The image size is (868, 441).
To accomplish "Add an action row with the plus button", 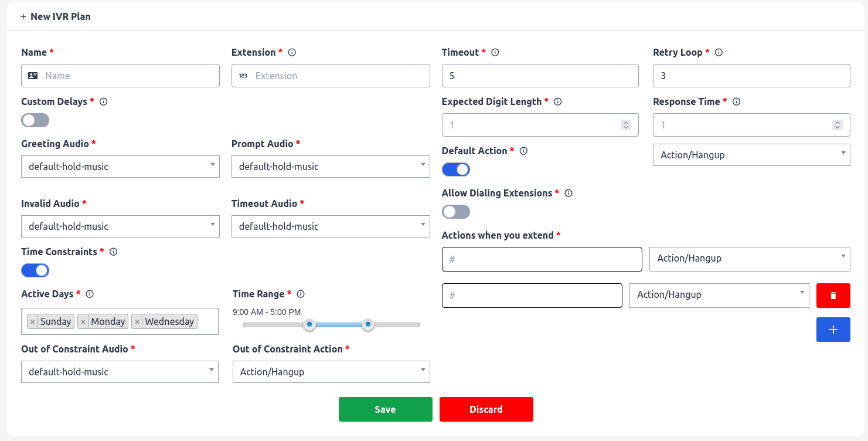I will pyautogui.click(x=833, y=330).
